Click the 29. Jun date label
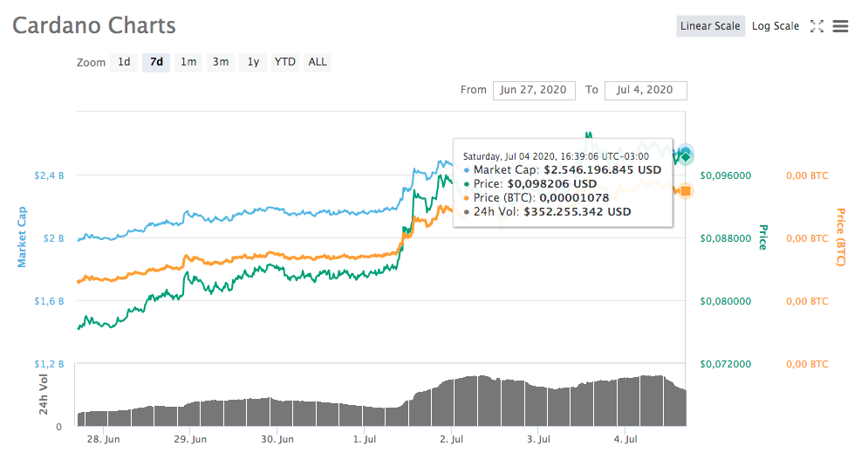The image size is (868, 453). tap(190, 439)
